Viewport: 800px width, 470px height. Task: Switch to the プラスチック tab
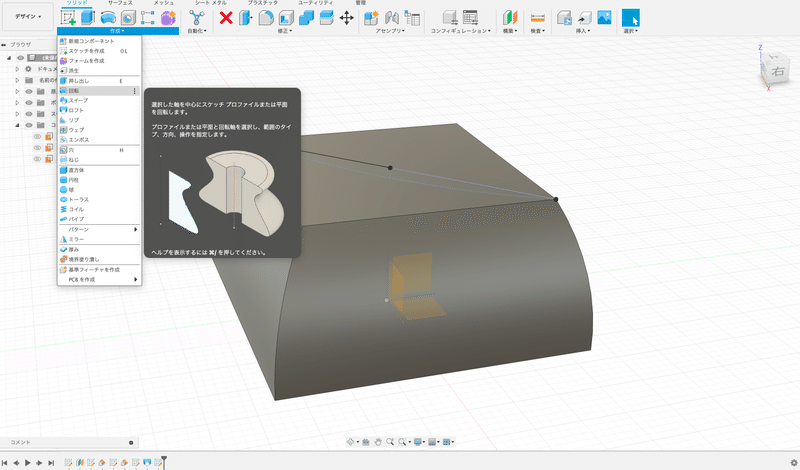(x=263, y=3)
